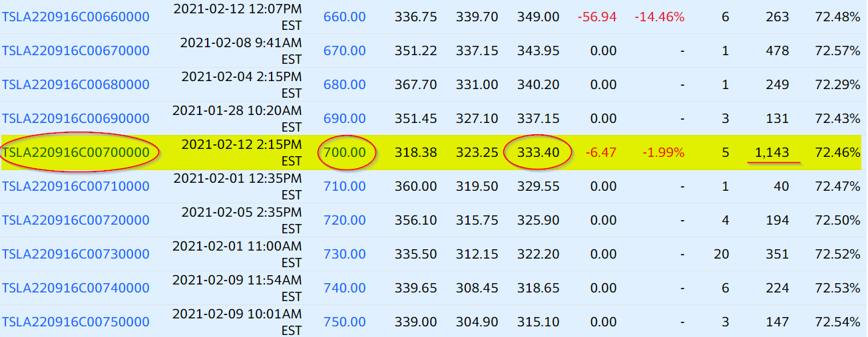Click the 730.00 strike price link
868x337 pixels.
[x=345, y=254]
